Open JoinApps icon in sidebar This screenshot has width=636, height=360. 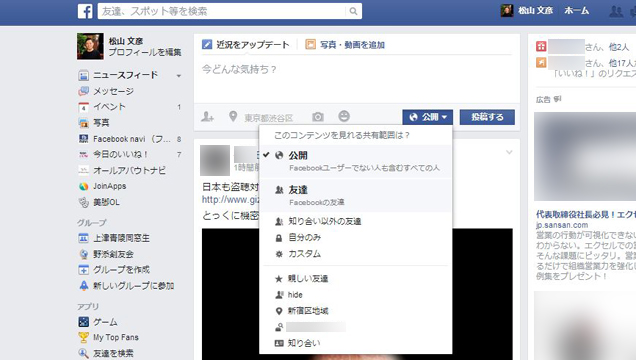pos(84,186)
